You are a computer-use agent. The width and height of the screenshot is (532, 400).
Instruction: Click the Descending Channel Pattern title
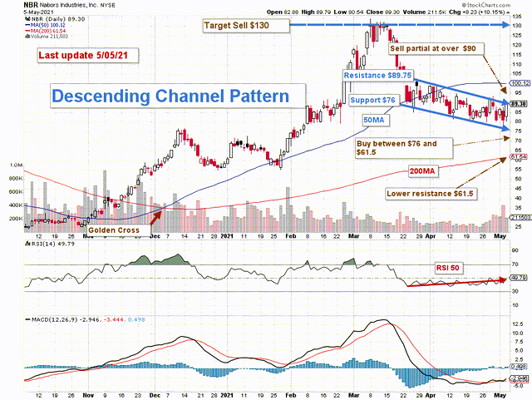[178, 96]
